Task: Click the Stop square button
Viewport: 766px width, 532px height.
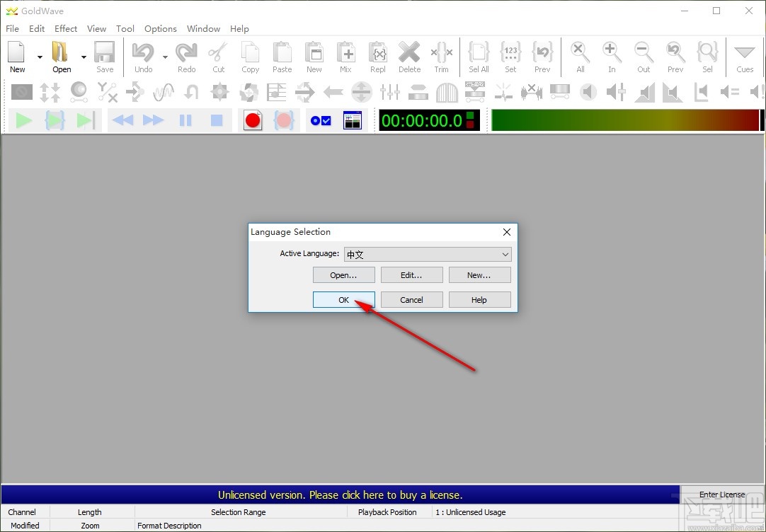Action: click(x=217, y=120)
